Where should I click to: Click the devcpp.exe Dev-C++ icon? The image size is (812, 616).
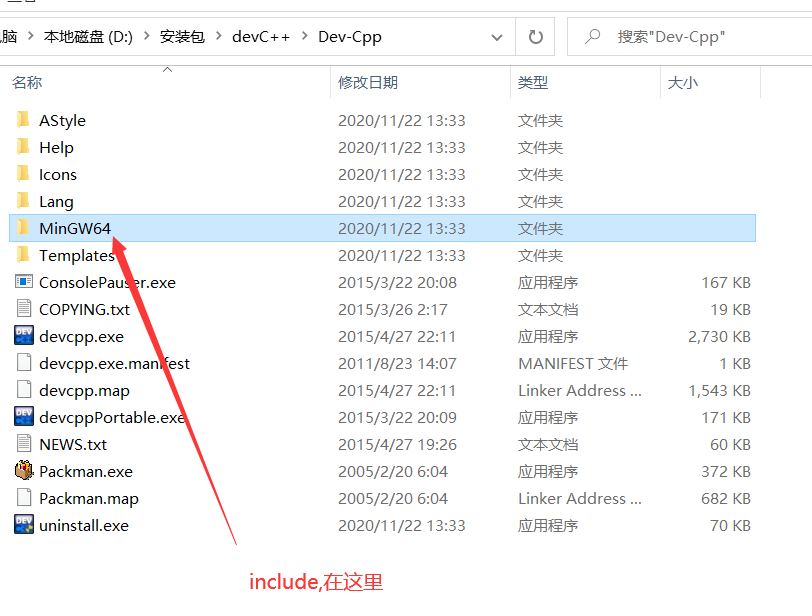coord(24,335)
